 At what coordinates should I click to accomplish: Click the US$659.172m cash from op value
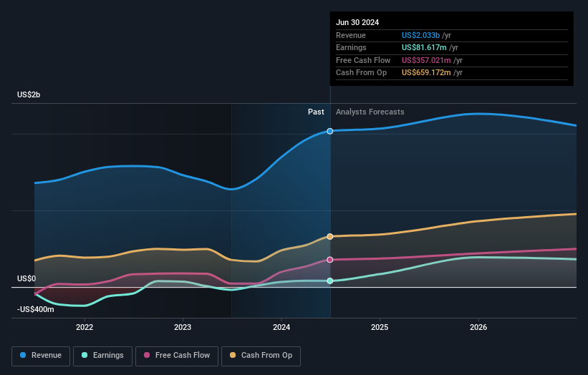[x=426, y=73]
